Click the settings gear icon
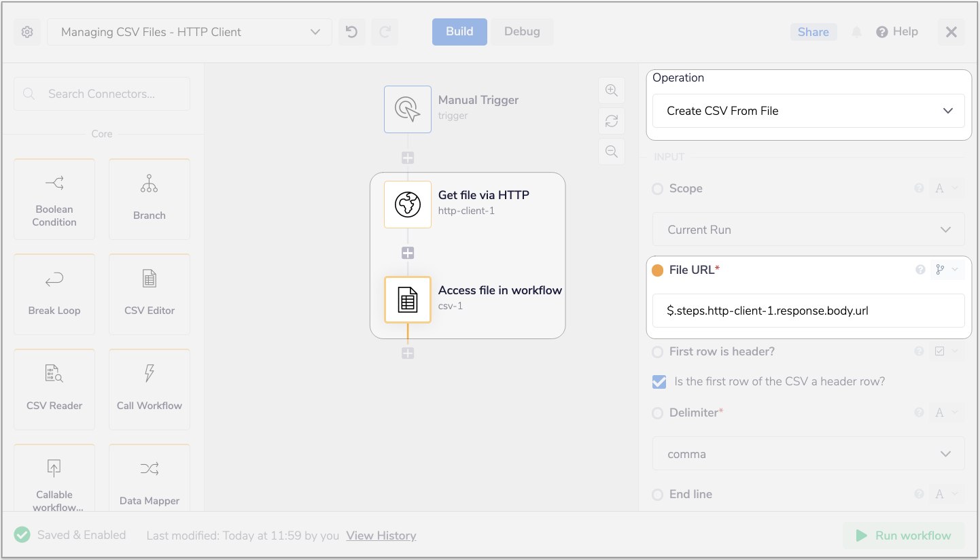This screenshot has width=980, height=560. [x=27, y=32]
